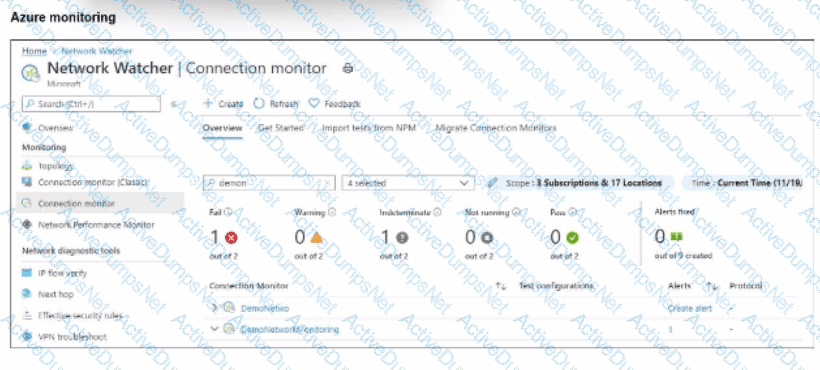820x370 pixels.
Task: Click the Connection monitor (Classic) icon
Action: 27,182
